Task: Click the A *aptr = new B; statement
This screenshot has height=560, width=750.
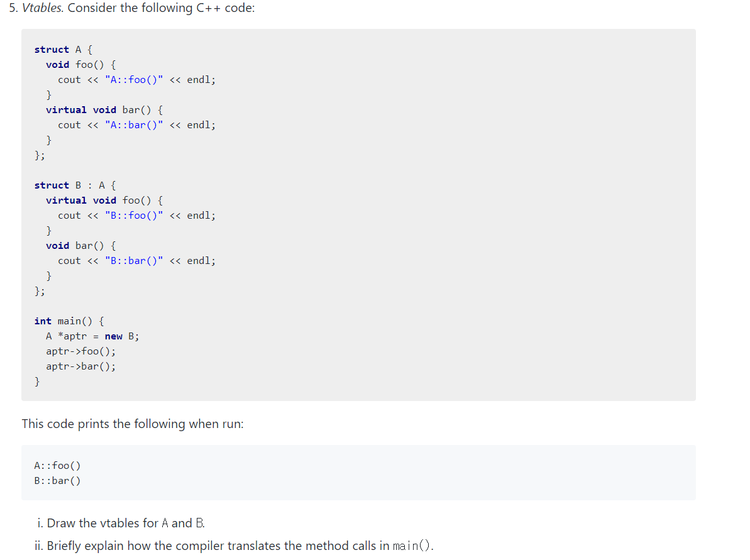Action: (92, 336)
